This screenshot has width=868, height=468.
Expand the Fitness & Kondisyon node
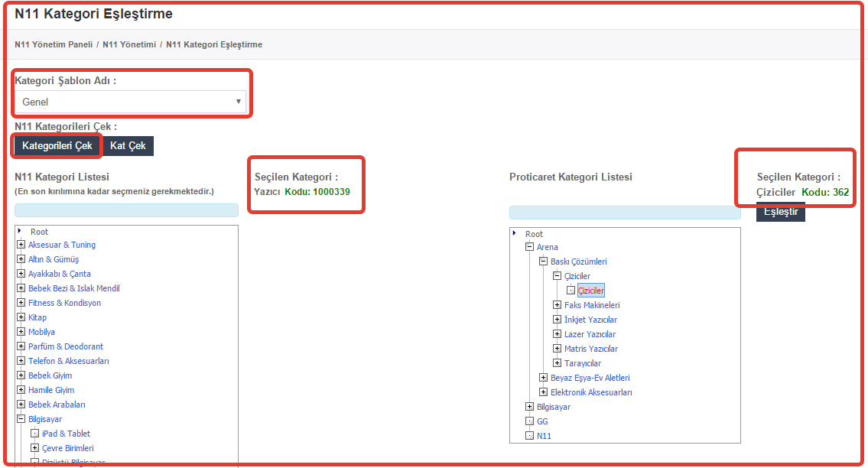[x=21, y=302]
